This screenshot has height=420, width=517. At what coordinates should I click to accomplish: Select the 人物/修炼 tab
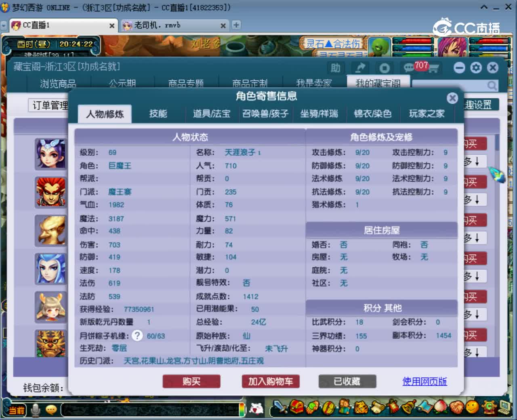coord(105,114)
